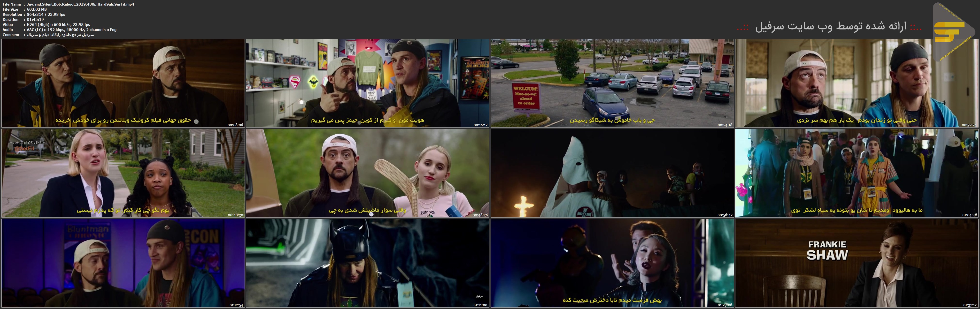
Task: Select the two women thumbnail at 00:40:30
Action: click(123, 173)
